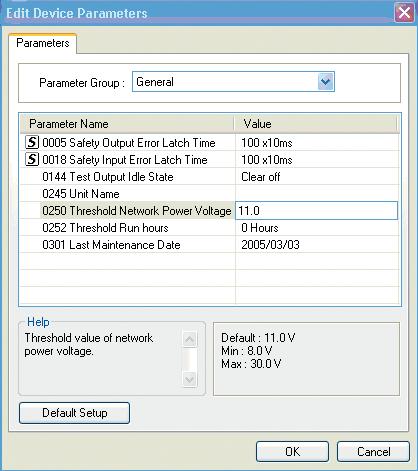Open the Parameter Group dropdown arrow

pos(325,82)
